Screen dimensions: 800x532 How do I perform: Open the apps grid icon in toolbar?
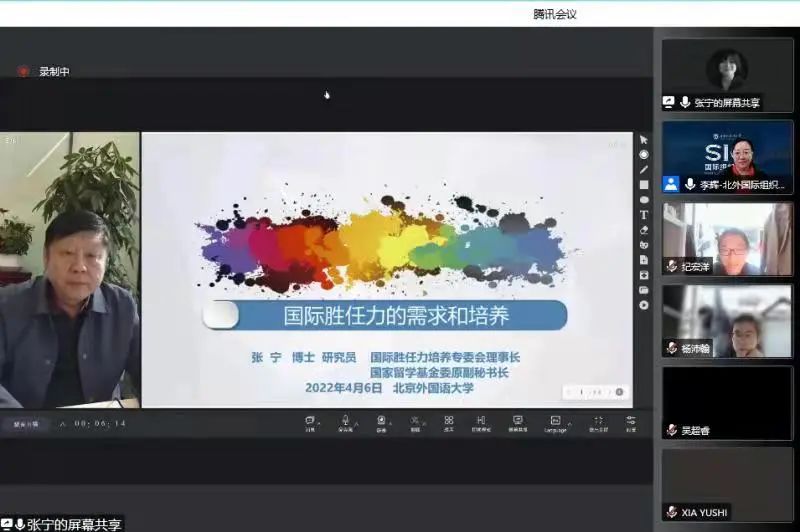coord(449,423)
